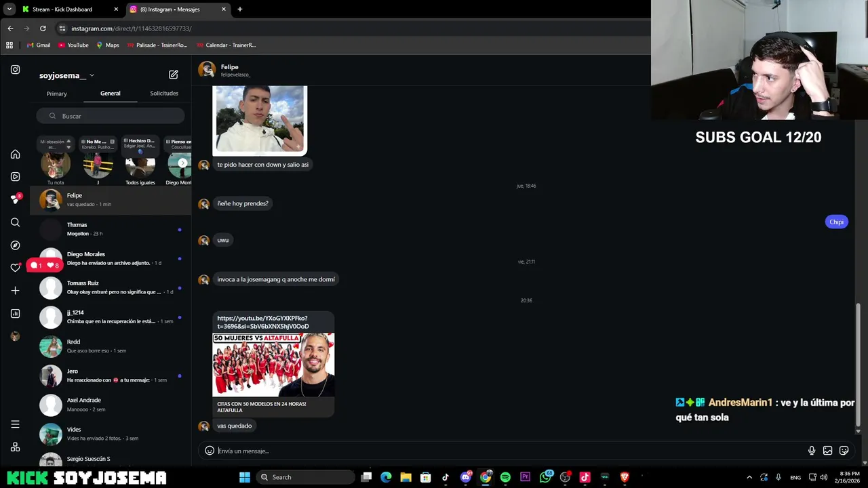Open the Diego Morales conversation

click(111, 258)
